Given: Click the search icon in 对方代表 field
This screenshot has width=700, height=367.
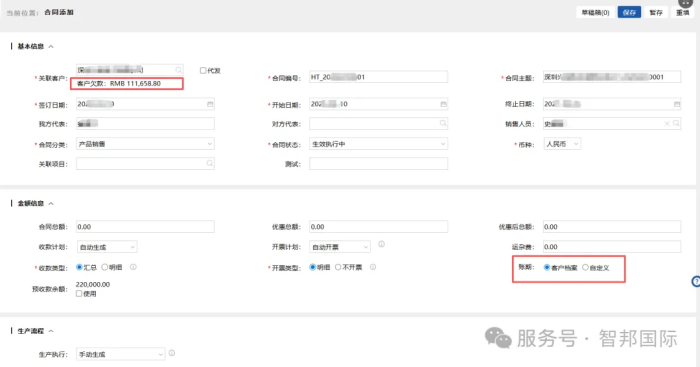Looking at the screenshot, I should 443,123.
